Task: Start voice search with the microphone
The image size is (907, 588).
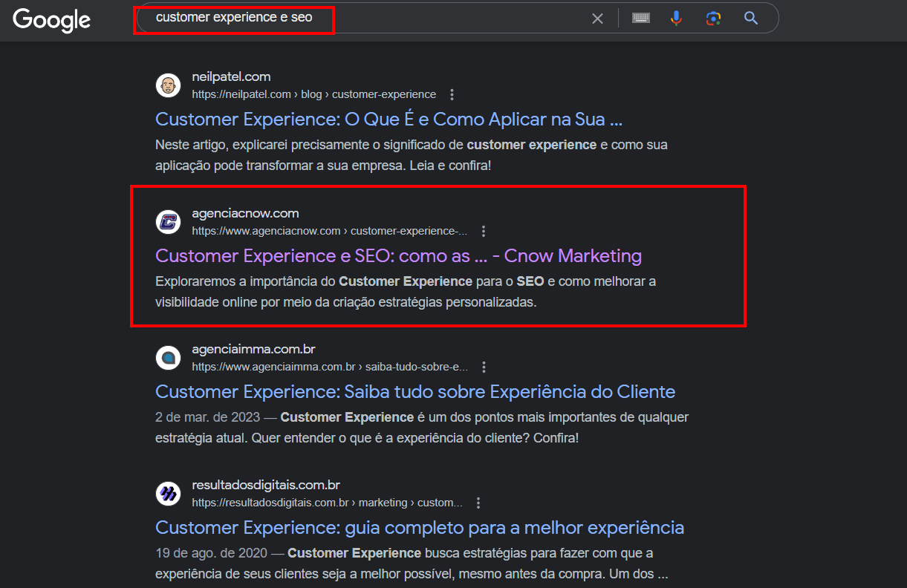Action: [x=676, y=19]
